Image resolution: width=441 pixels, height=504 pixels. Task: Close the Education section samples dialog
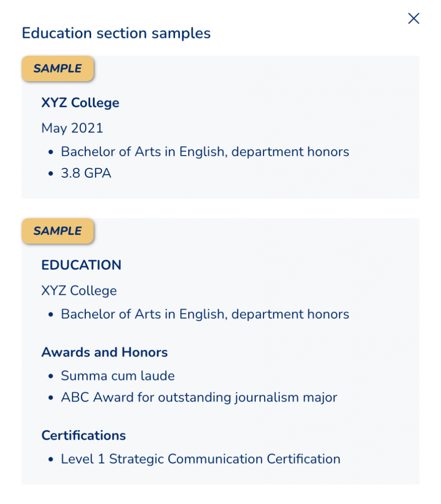[x=413, y=19]
